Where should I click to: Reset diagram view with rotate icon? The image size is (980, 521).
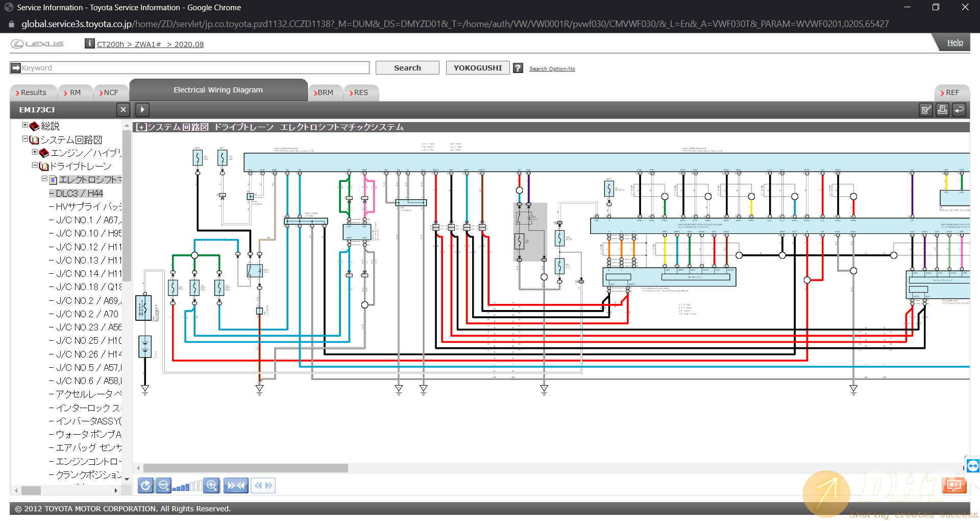click(x=145, y=485)
